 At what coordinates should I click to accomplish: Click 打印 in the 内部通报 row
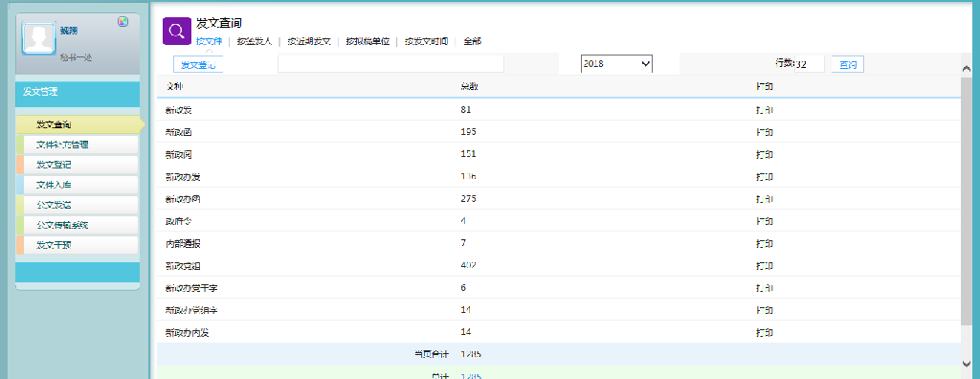point(765,243)
